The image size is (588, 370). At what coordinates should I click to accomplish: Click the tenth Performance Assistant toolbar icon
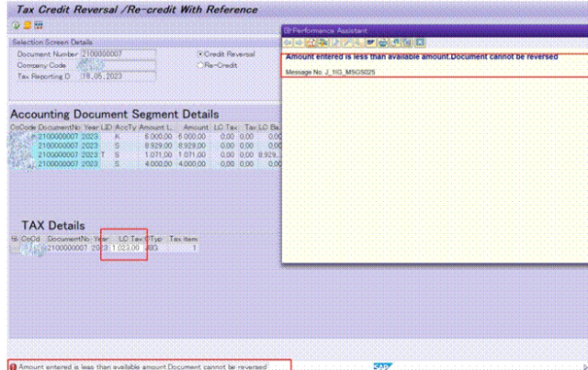pos(395,43)
